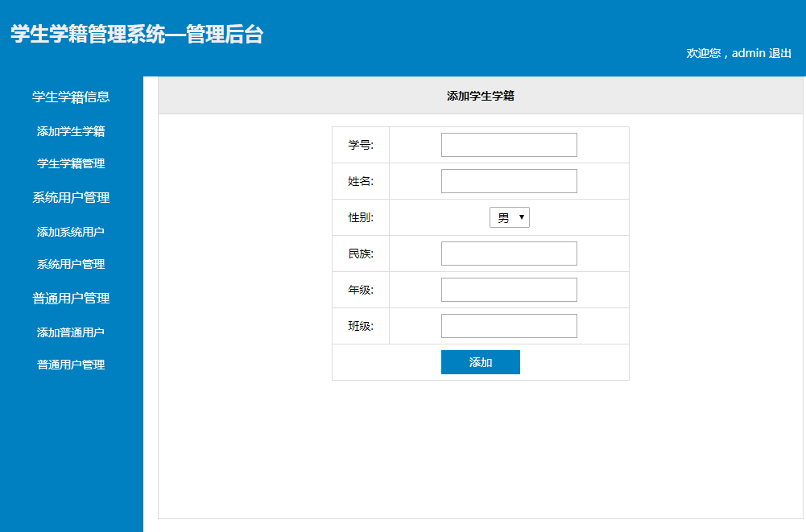Select the 普通用户管理 section header

[x=71, y=298]
